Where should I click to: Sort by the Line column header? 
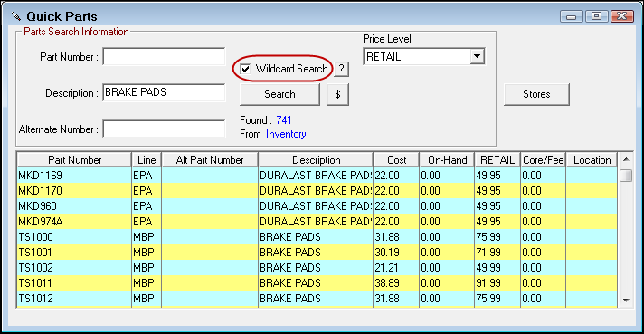click(x=147, y=160)
